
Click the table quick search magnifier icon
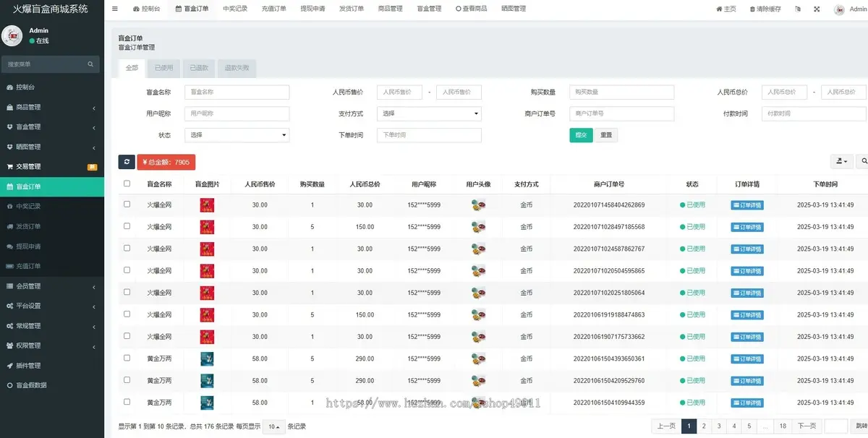coord(863,162)
